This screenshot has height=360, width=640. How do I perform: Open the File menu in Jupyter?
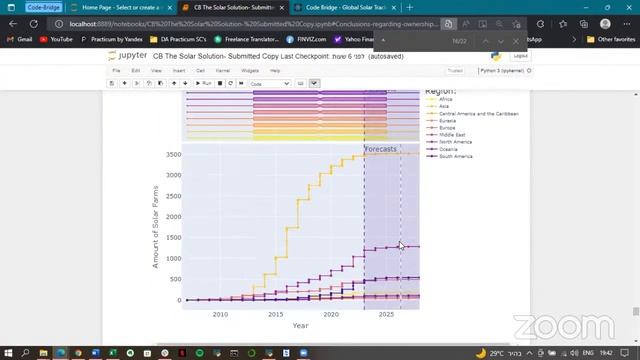coord(116,71)
